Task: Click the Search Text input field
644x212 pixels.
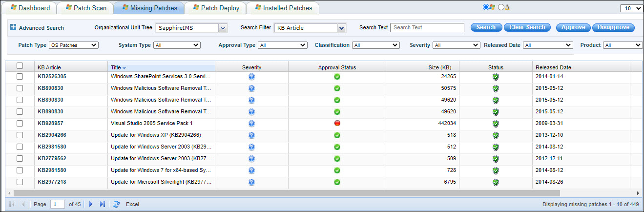Action: (x=427, y=27)
